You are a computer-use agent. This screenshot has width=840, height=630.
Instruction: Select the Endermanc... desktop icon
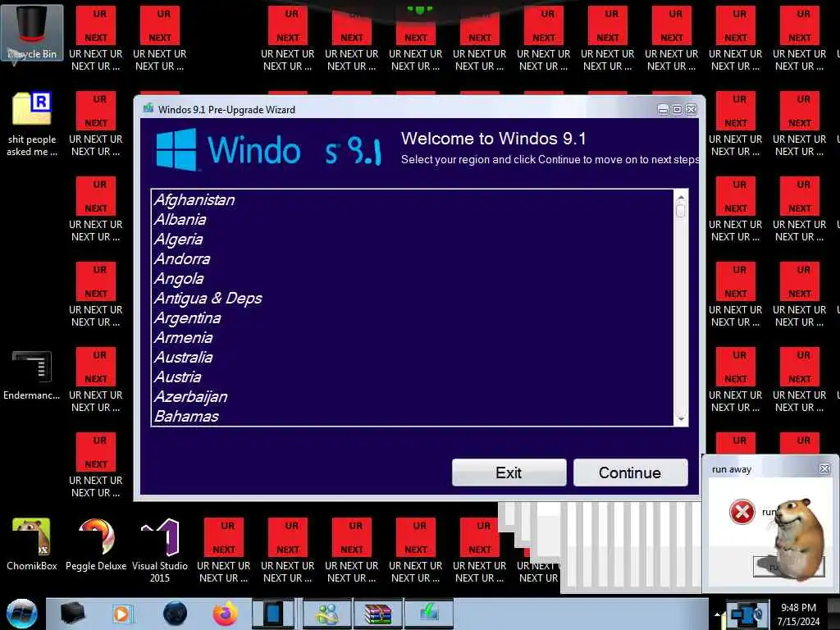click(32, 375)
